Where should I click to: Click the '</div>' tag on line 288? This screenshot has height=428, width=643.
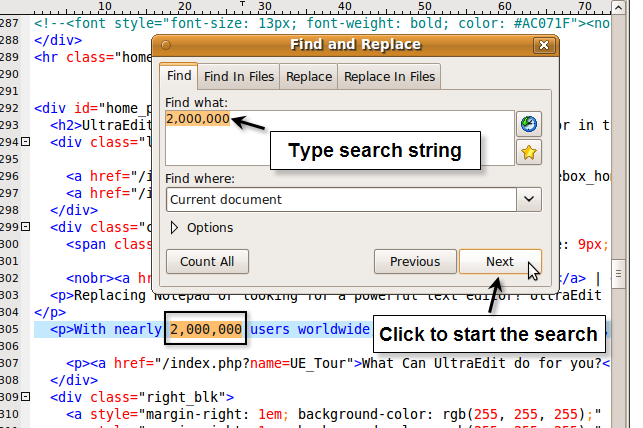[58, 40]
